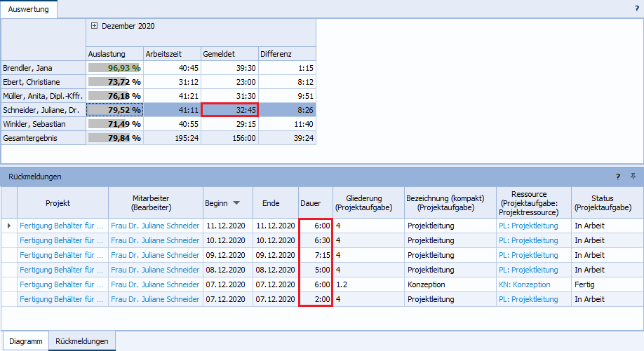644x351 pixels.
Task: Switch to the Diagramm tab
Action: [25, 341]
